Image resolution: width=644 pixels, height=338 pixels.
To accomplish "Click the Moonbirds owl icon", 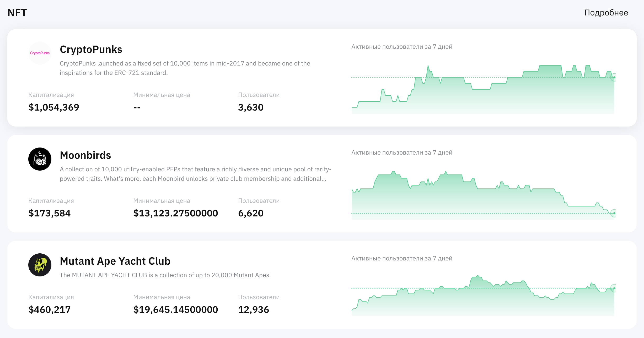I will pos(40,159).
